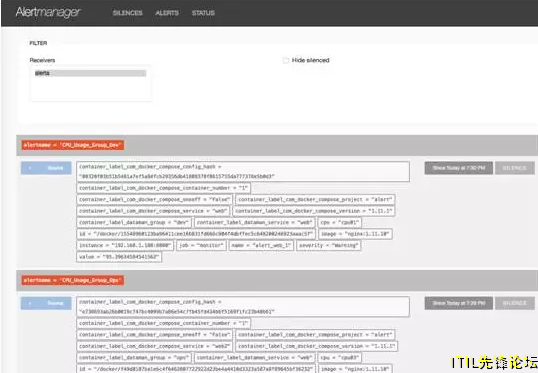Click image nginx label in the Dev alert

(355, 234)
